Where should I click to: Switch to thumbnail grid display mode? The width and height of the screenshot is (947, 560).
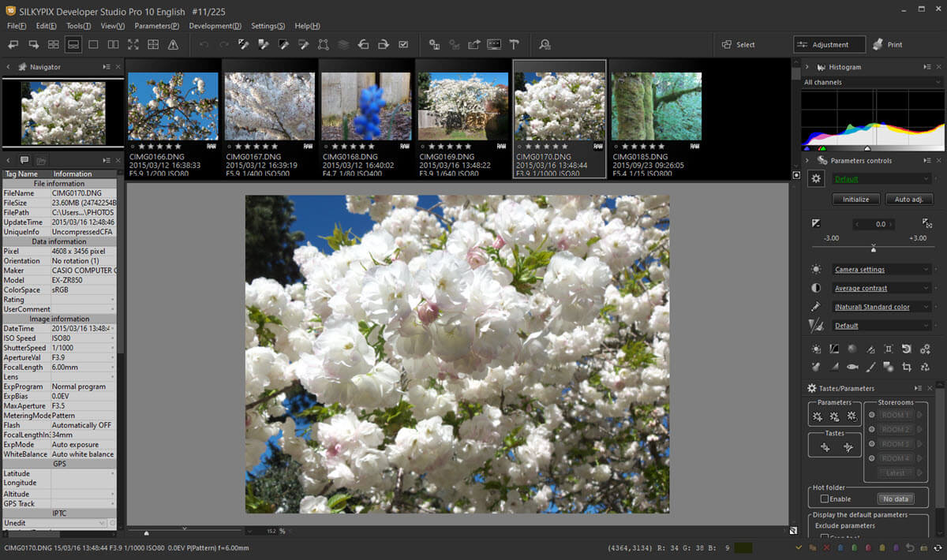click(x=54, y=44)
